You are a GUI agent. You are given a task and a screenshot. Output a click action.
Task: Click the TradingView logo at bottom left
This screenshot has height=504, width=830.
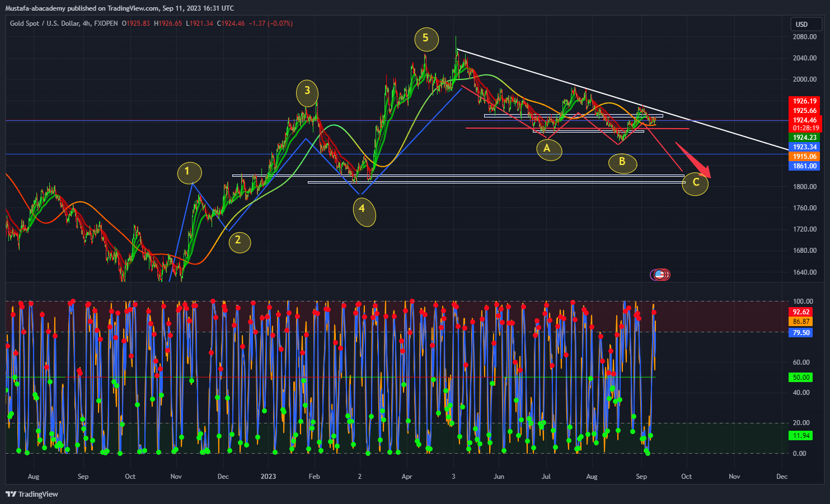click(32, 494)
